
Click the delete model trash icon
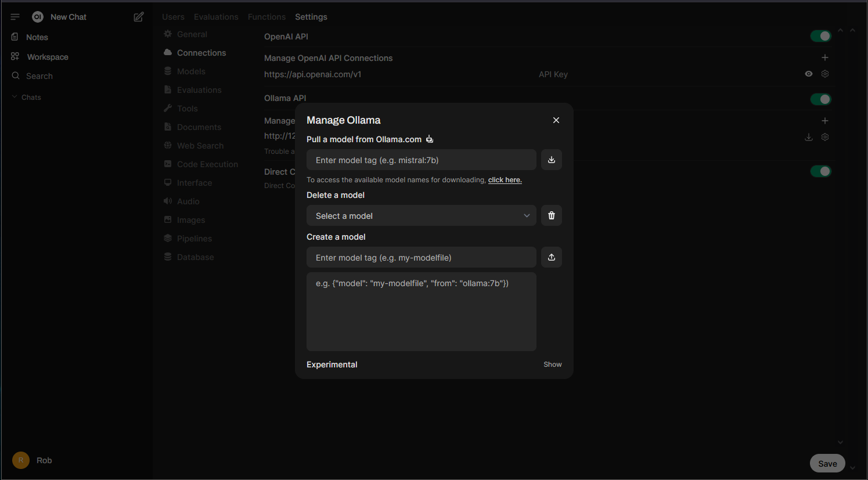(x=552, y=215)
